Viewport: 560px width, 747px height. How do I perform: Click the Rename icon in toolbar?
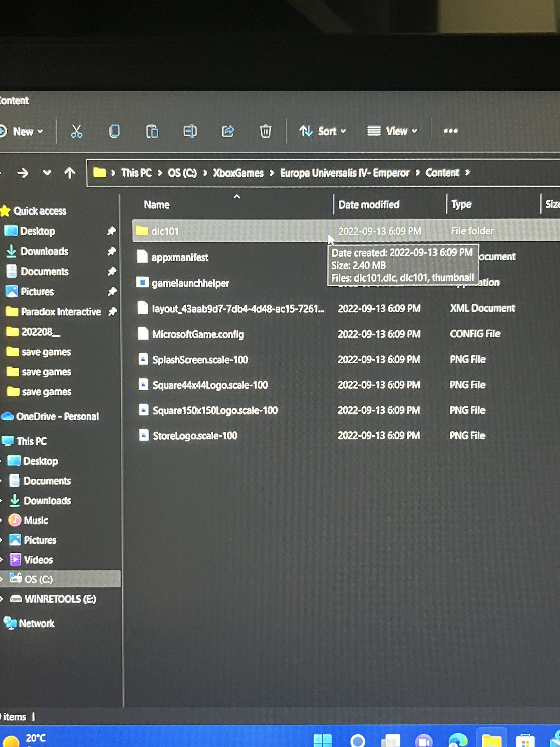click(190, 131)
